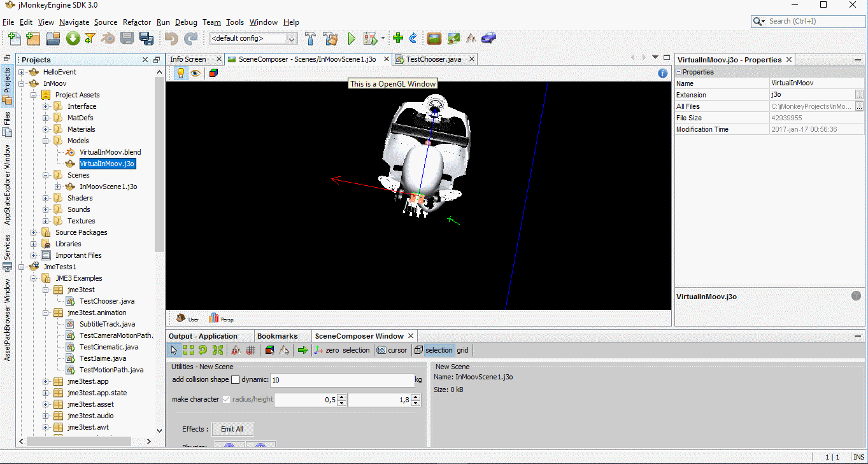Expand the Materials folder
868x464 pixels.
pos(46,129)
